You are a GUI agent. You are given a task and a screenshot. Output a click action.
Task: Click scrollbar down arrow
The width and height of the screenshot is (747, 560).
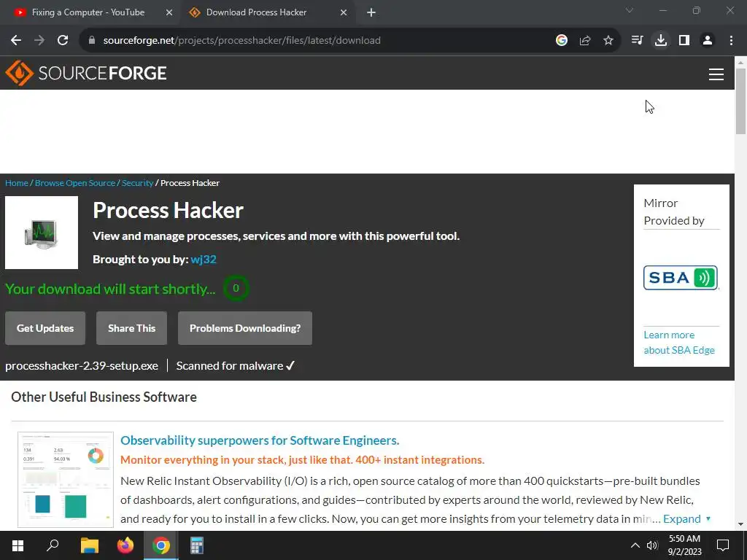pyautogui.click(x=741, y=524)
